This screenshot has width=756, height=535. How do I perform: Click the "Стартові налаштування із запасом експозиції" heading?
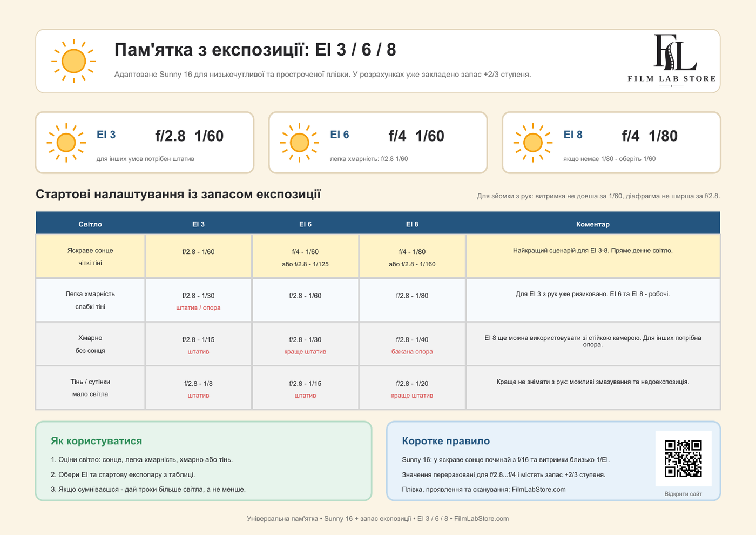click(x=178, y=195)
